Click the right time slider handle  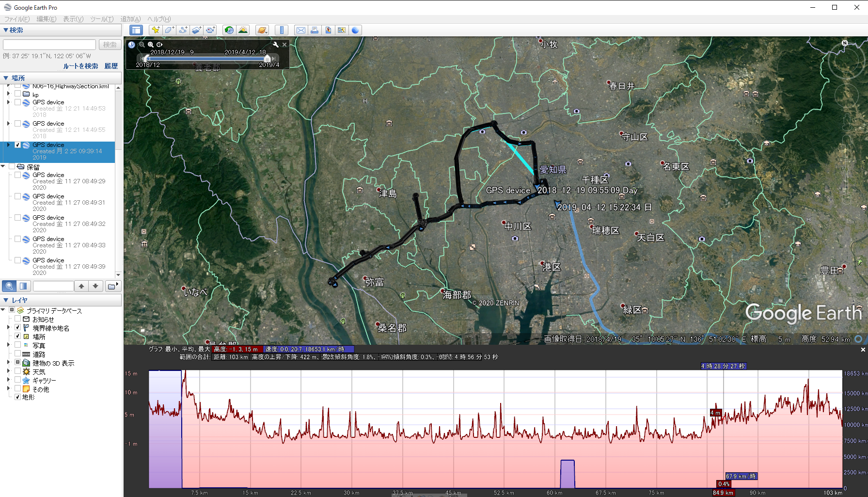point(267,58)
